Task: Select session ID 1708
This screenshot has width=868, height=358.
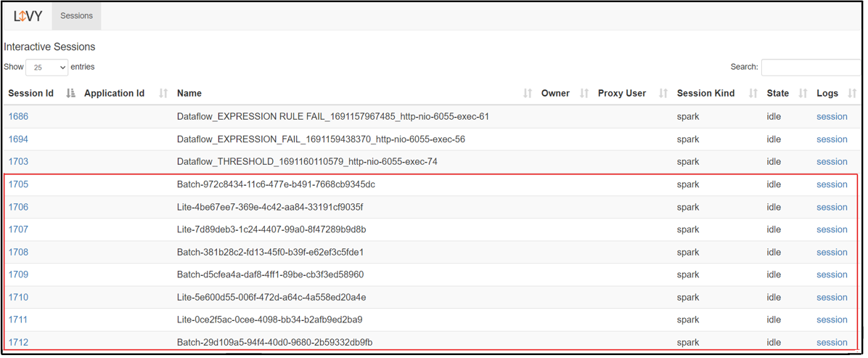Action: coord(18,252)
